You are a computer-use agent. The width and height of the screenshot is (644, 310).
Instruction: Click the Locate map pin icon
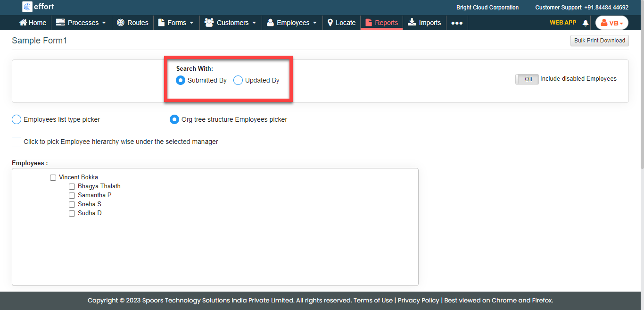(x=330, y=23)
